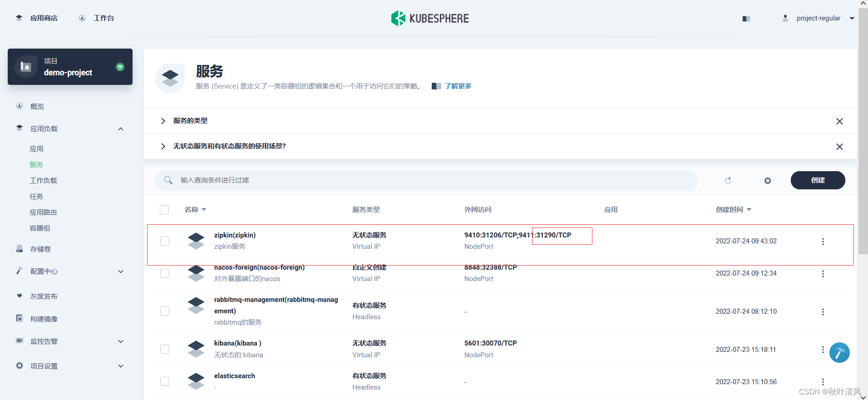Check the elasticsearch service checkbox
This screenshot has width=868, height=400.
[x=165, y=381]
